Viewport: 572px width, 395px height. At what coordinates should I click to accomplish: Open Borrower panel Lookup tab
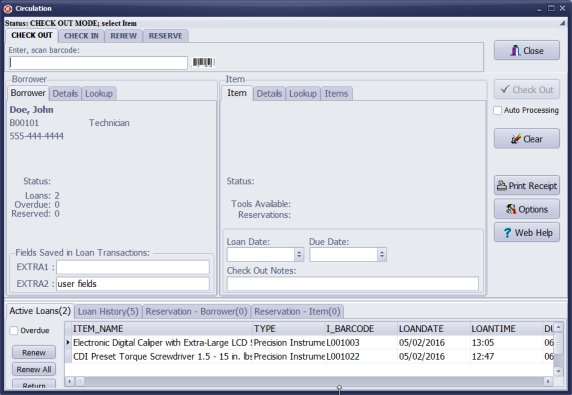(x=99, y=94)
